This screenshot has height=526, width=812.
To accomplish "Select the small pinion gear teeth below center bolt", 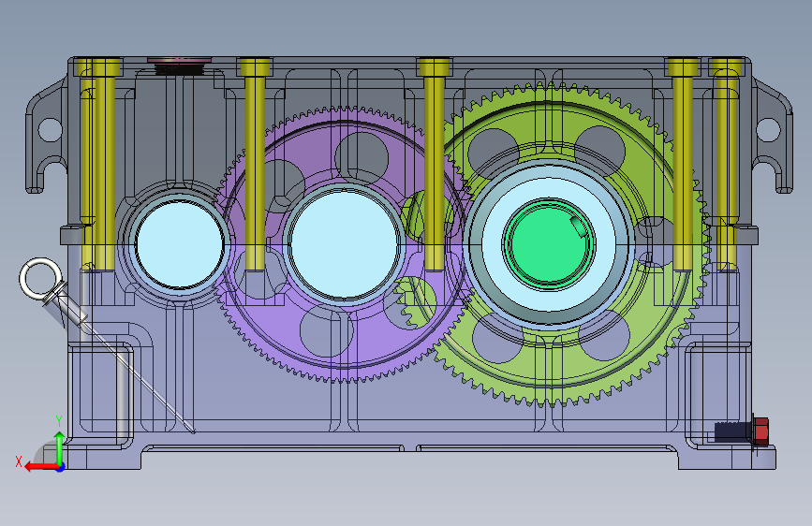I will [x=412, y=303].
